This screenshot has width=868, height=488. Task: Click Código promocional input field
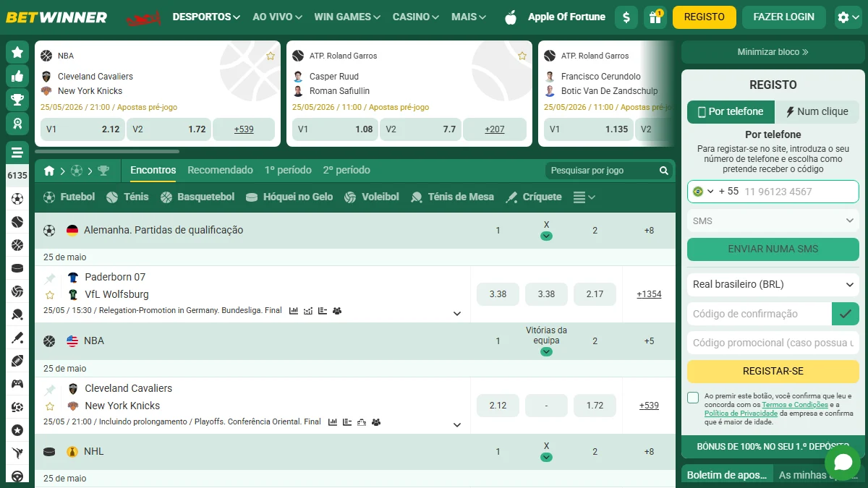point(773,343)
